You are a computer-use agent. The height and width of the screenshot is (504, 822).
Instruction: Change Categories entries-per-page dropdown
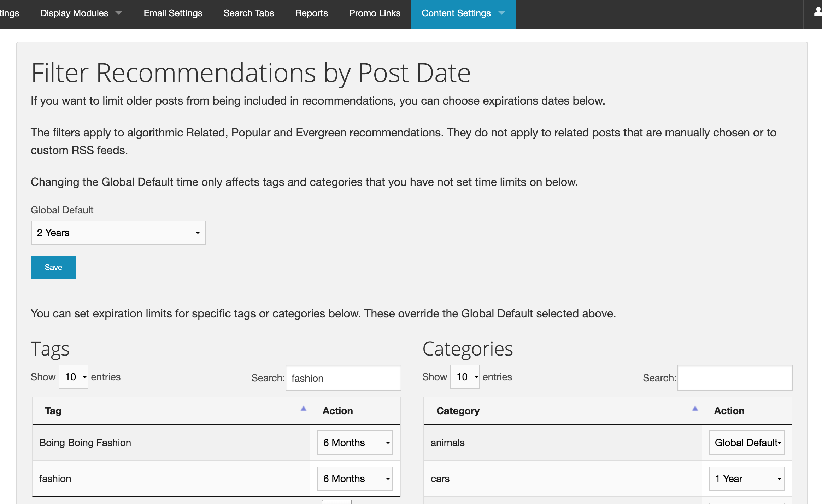tap(465, 377)
